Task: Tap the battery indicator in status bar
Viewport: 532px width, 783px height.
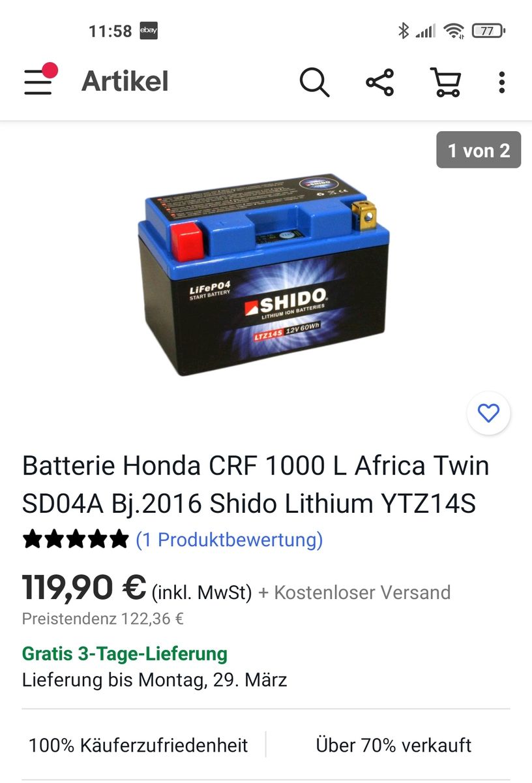Action: [489, 31]
